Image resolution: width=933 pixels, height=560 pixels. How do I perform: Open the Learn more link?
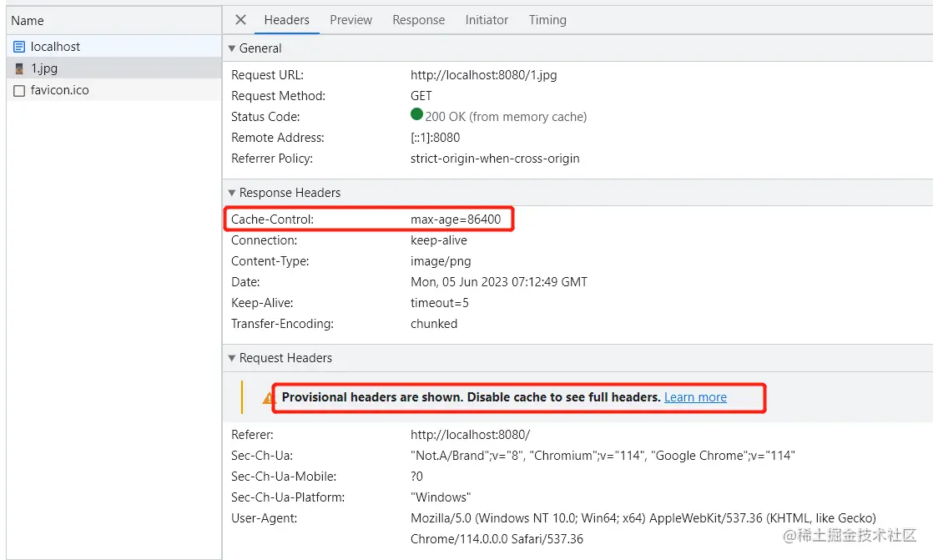[x=695, y=397]
